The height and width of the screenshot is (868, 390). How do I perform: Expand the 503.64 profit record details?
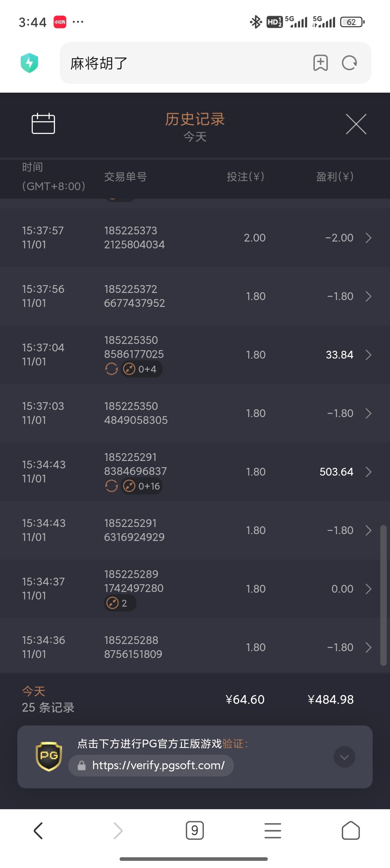369,472
